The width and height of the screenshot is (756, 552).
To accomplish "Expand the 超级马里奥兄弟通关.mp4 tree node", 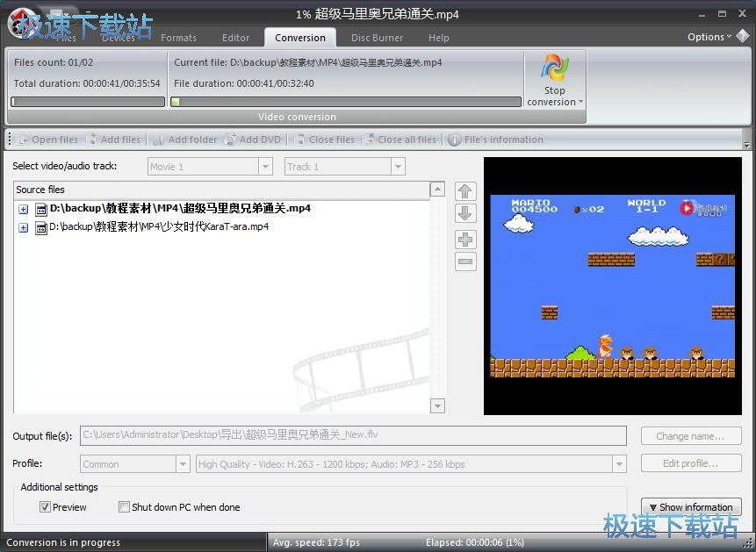I will [23, 209].
